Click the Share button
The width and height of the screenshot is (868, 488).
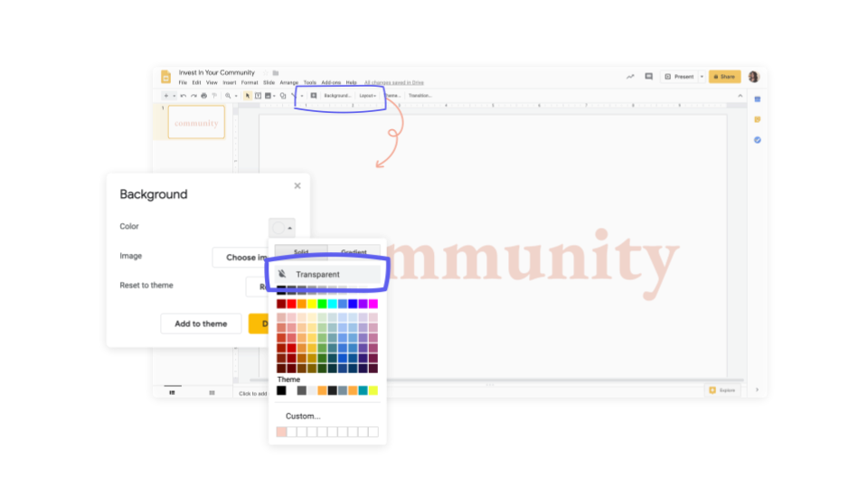(x=724, y=76)
